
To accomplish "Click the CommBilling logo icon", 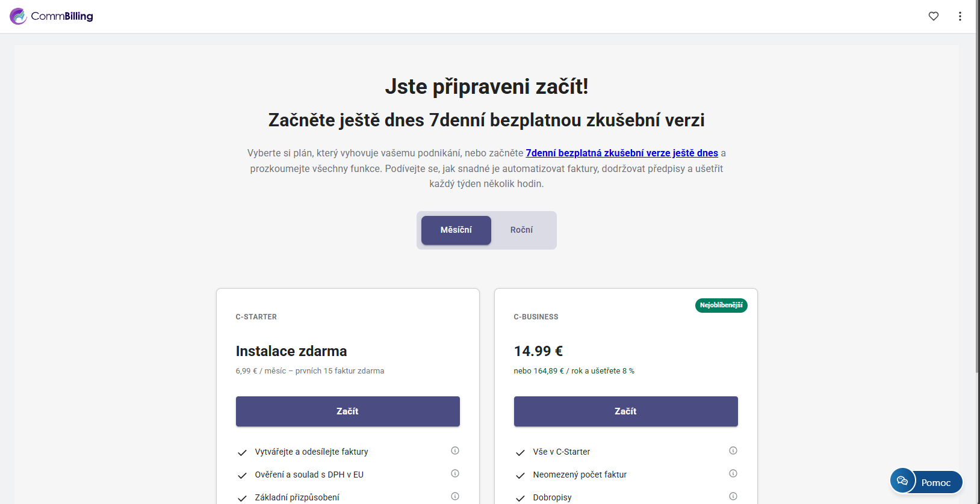I will point(18,16).
